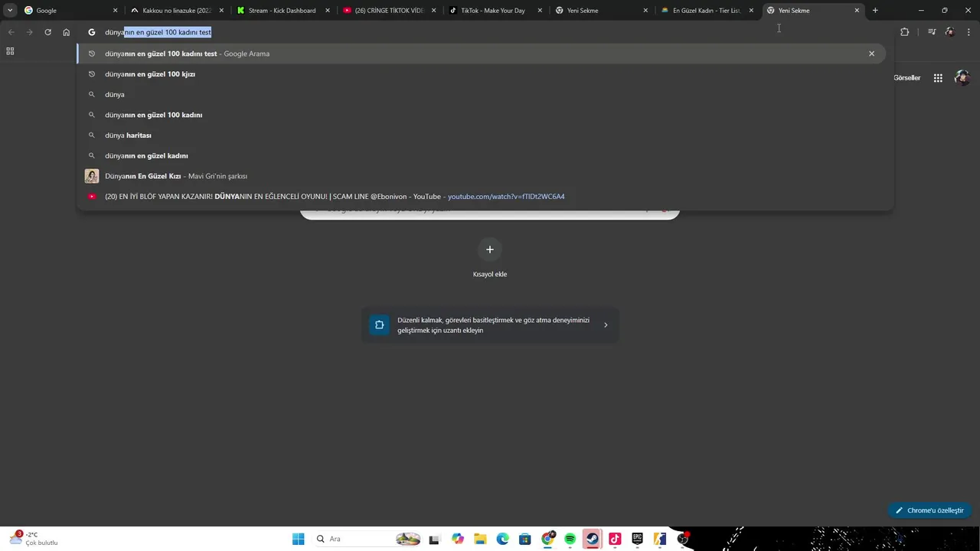The height and width of the screenshot is (551, 980).
Task: Remove the first history suggestion with X
Action: tap(871, 54)
